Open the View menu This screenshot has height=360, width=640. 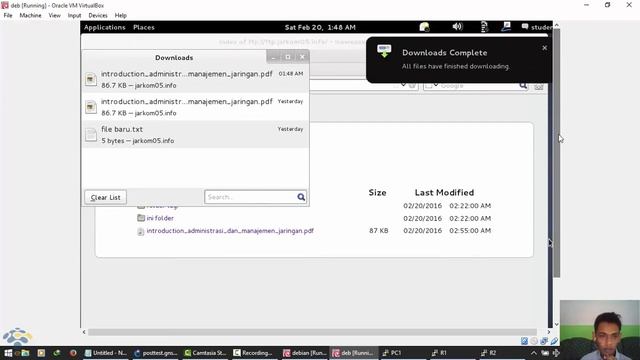click(54, 16)
